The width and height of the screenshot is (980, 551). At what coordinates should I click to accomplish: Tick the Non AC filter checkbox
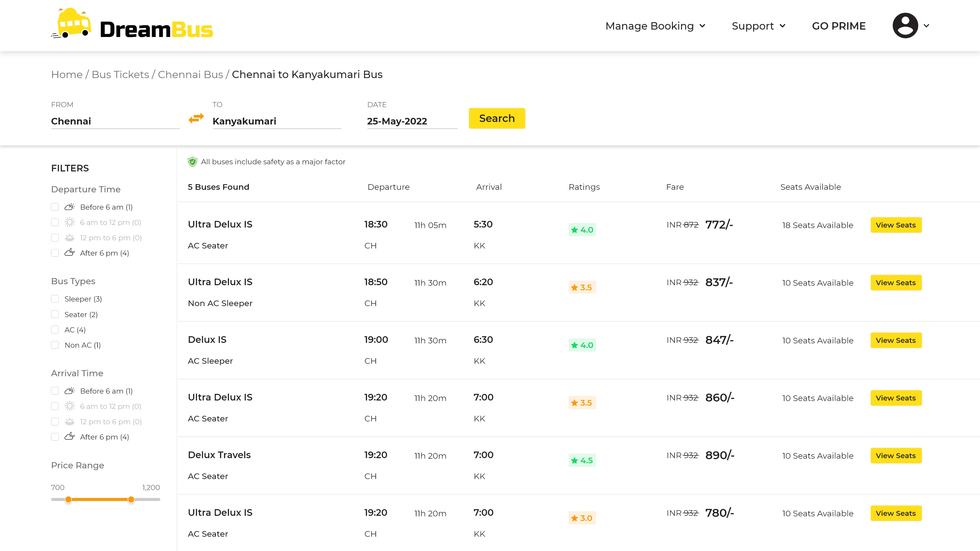tap(55, 345)
